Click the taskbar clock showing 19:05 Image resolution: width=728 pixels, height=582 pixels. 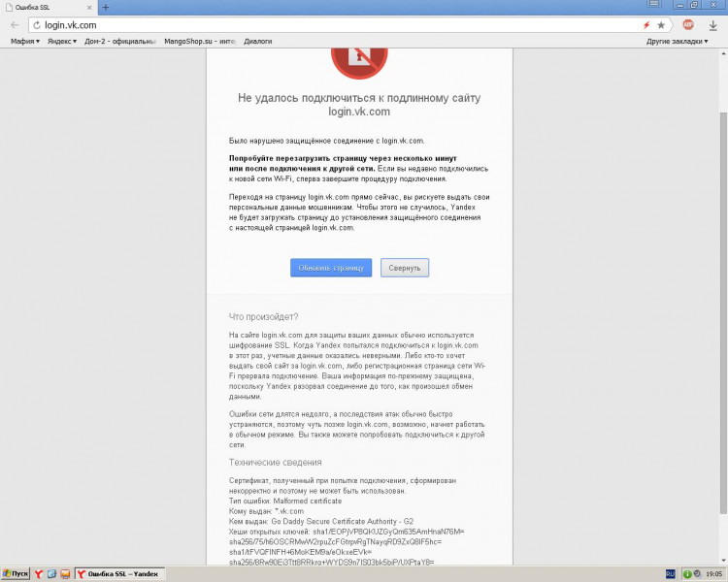pos(714,574)
